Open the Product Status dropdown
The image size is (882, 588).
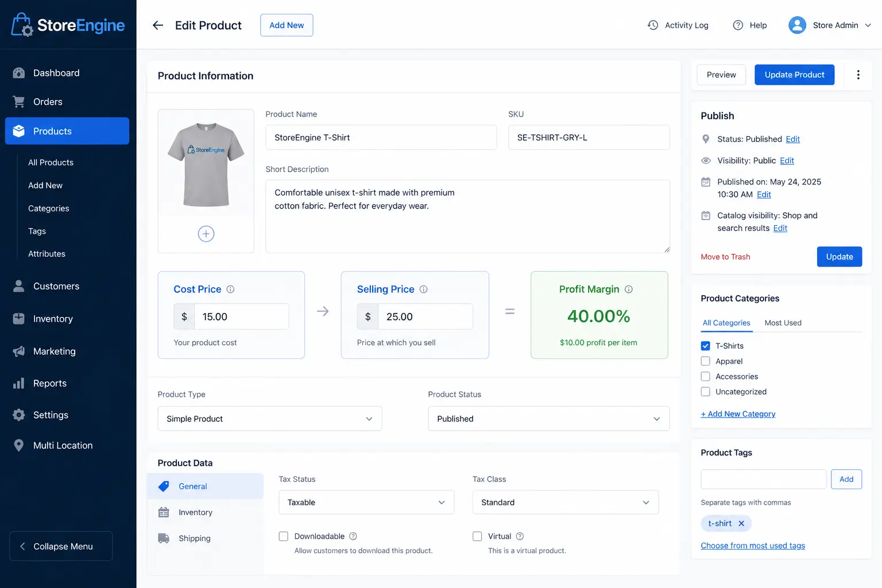[x=548, y=419]
